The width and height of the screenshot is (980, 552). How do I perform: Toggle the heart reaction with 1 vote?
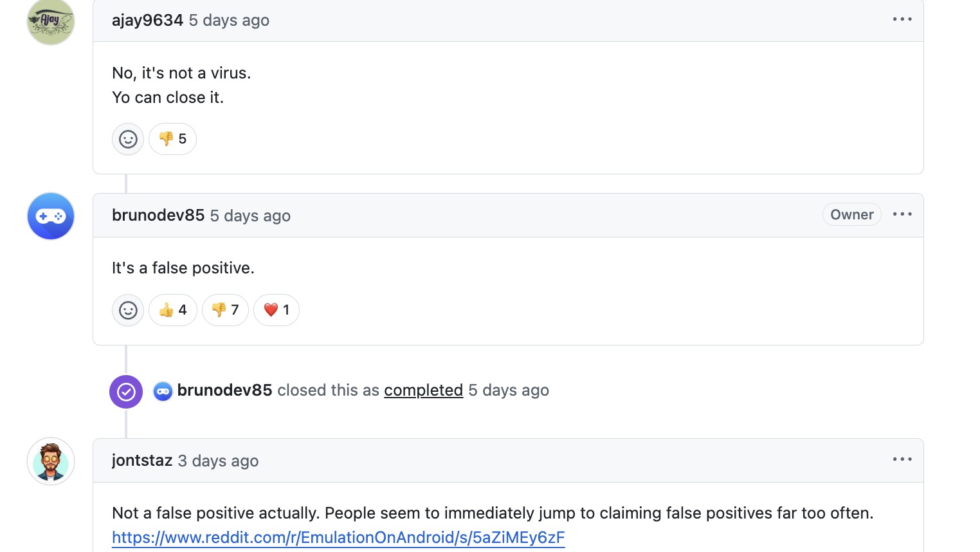point(277,310)
